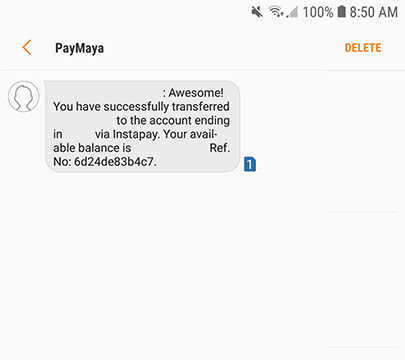Select the reference number 6d24de83b4c7
Viewport: 405px width, 360px height.
pos(114,162)
